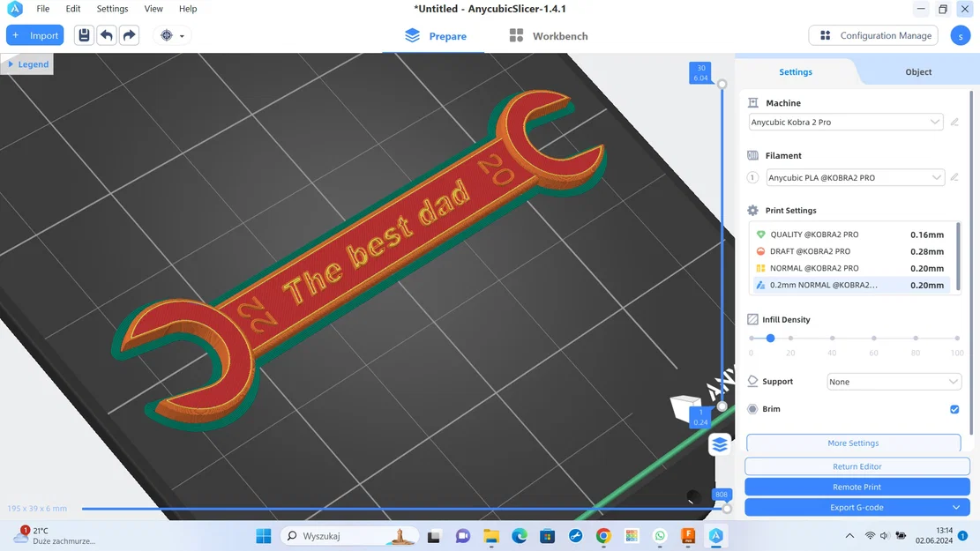Open the Machine dropdown Anycubic Kobra 2 Pro
This screenshot has width=980, height=551.
(846, 122)
